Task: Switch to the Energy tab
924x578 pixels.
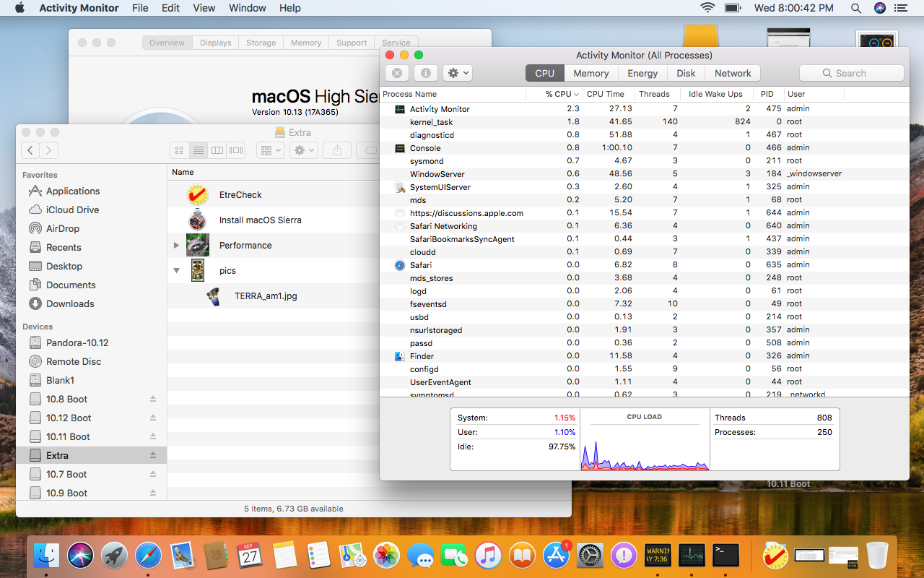Action: click(x=642, y=73)
